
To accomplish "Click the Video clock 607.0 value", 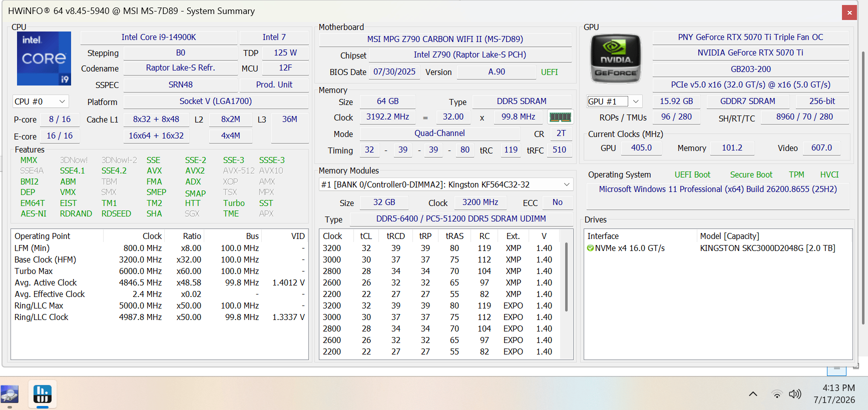I will 821,147.
